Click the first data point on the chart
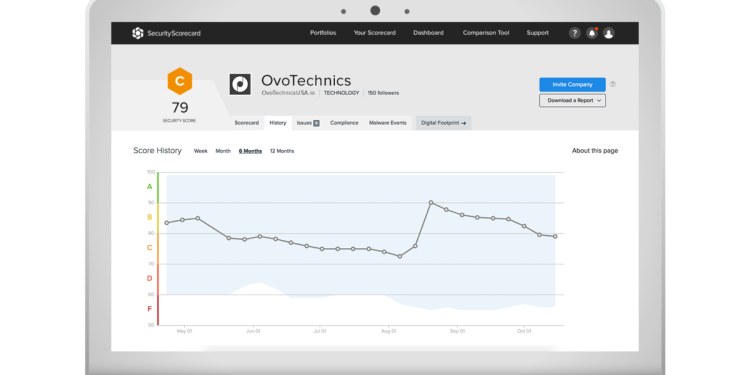 tap(166, 223)
